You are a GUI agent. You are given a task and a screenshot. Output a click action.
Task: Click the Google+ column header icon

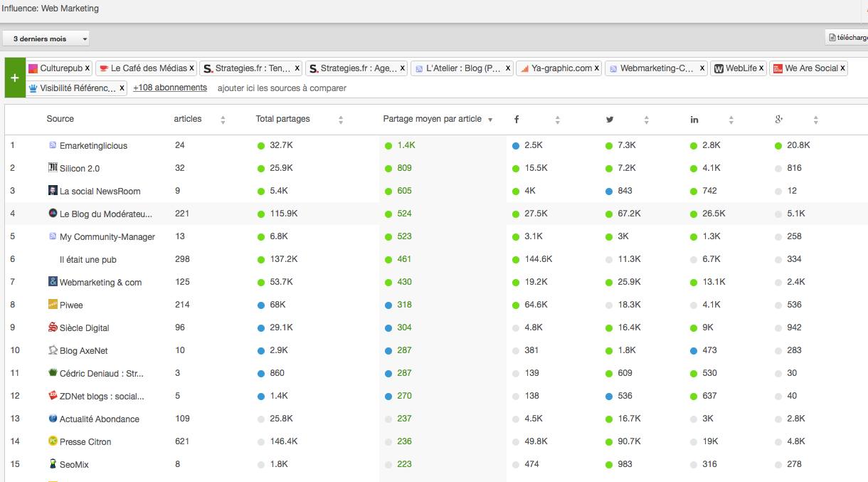779,120
